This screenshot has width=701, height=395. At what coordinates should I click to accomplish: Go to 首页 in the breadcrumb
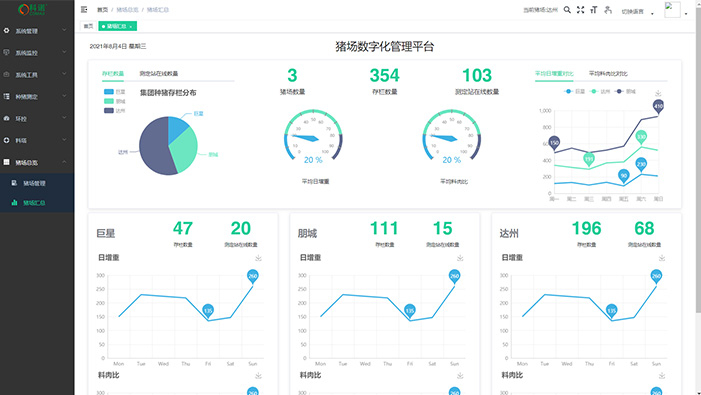point(103,10)
